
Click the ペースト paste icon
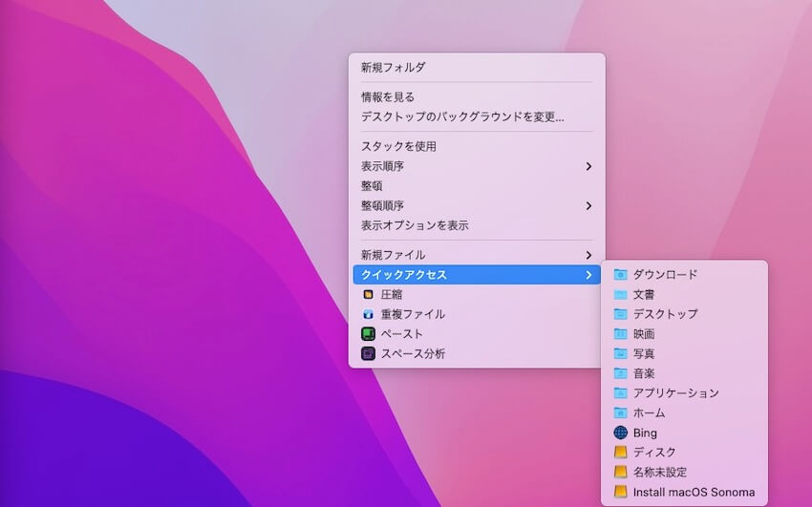pyautogui.click(x=368, y=334)
